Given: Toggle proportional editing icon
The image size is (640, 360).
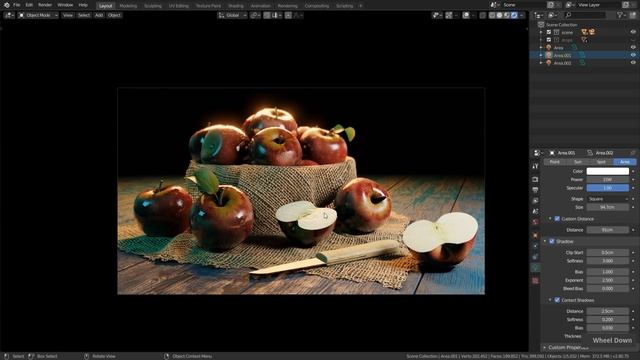Looking at the screenshot, I should tap(288, 15).
